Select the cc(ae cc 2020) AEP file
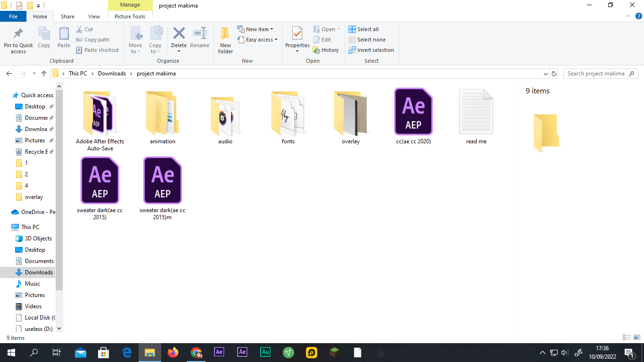The width and height of the screenshot is (644, 362). (413, 116)
